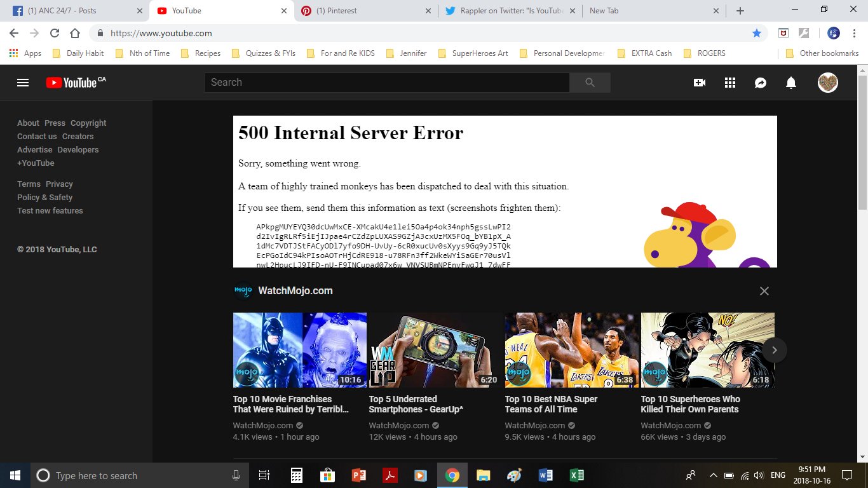Open the Windows Action Center notifications
Image resolution: width=868 pixels, height=488 pixels.
click(x=846, y=475)
